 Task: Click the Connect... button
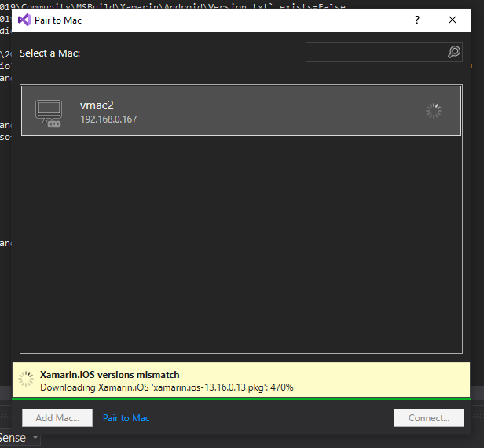pyautogui.click(x=429, y=418)
